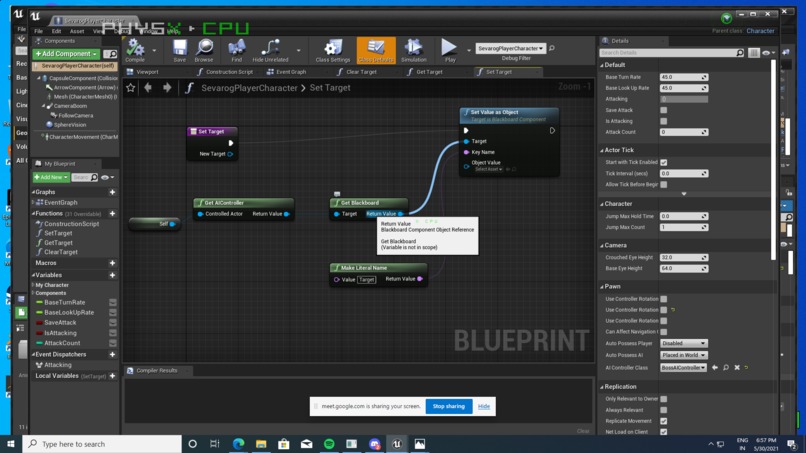Use selected asset for AI Controller Class
The height and width of the screenshot is (453, 806).
[715, 368]
